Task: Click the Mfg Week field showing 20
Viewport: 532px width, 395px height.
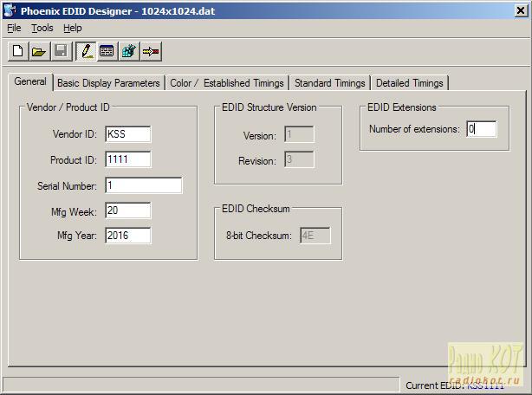Action: pos(128,210)
